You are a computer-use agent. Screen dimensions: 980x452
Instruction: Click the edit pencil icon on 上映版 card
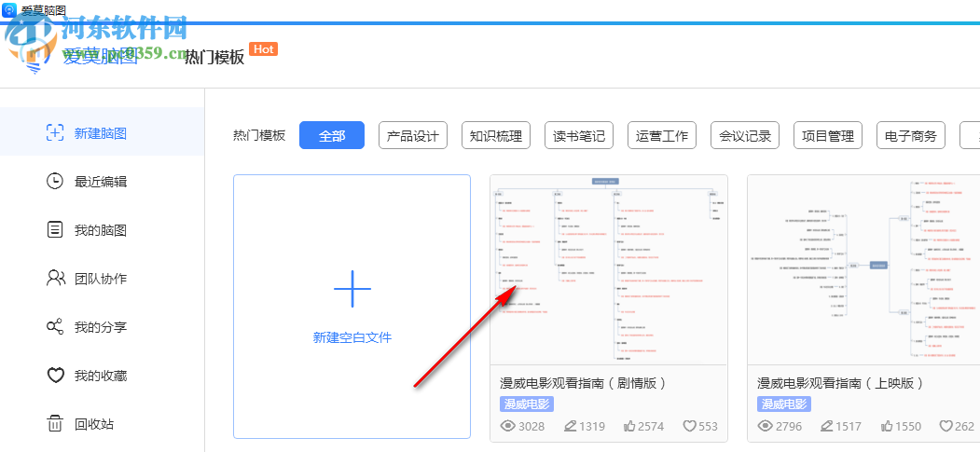[827, 427]
